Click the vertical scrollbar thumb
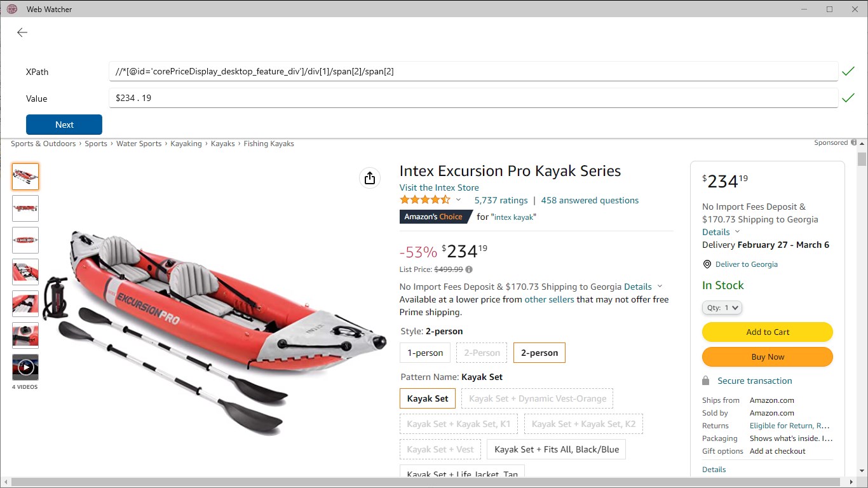Image resolution: width=868 pixels, height=488 pixels. pyautogui.click(x=862, y=158)
